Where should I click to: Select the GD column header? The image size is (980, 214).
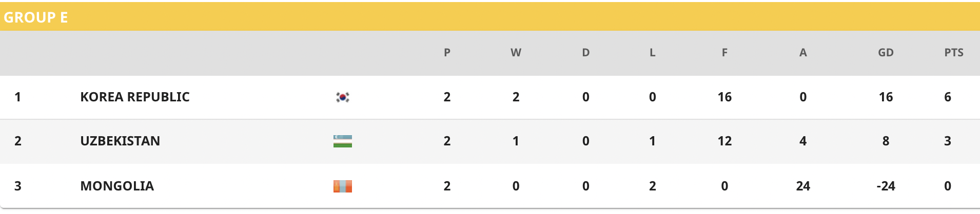click(886, 52)
